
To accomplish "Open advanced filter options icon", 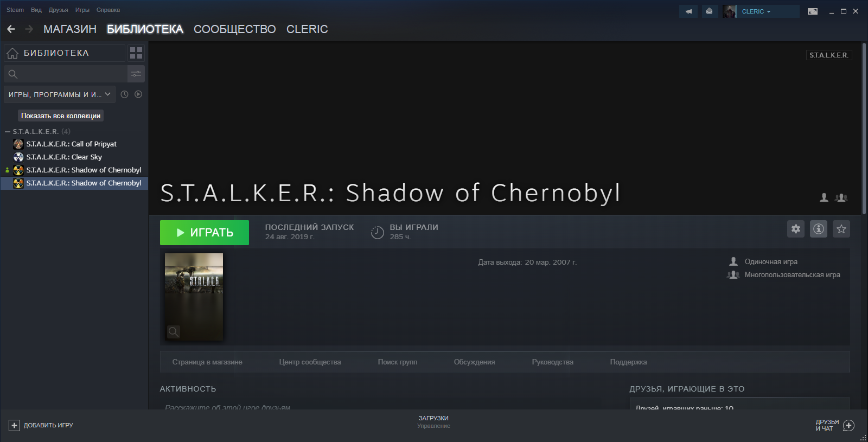I will 136,74.
